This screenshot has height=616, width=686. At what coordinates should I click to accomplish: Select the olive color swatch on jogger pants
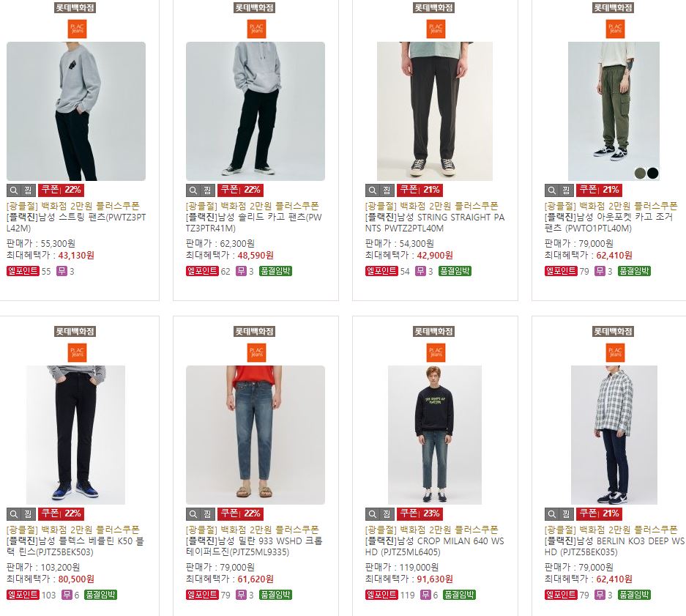641,173
